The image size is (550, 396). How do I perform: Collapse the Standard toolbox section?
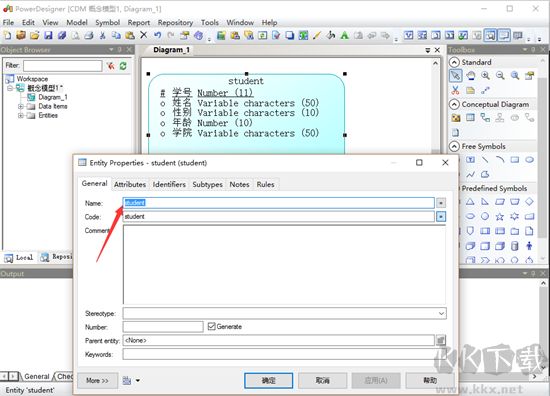pos(454,62)
